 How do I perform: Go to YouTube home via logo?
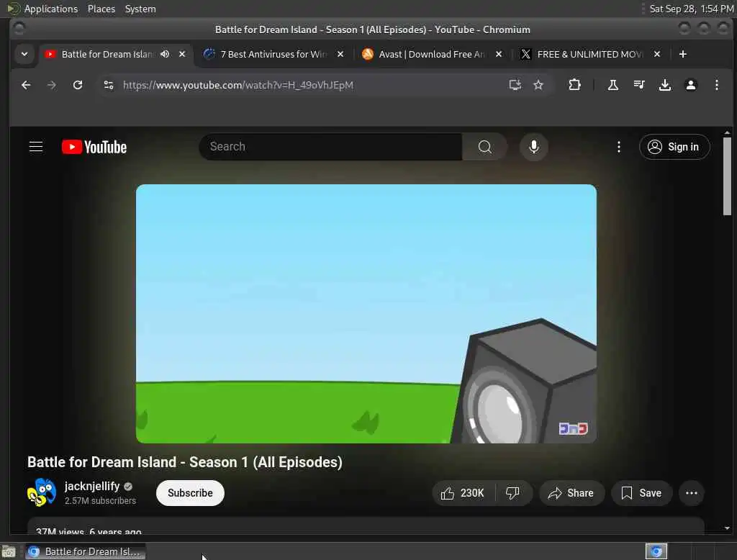(x=94, y=147)
